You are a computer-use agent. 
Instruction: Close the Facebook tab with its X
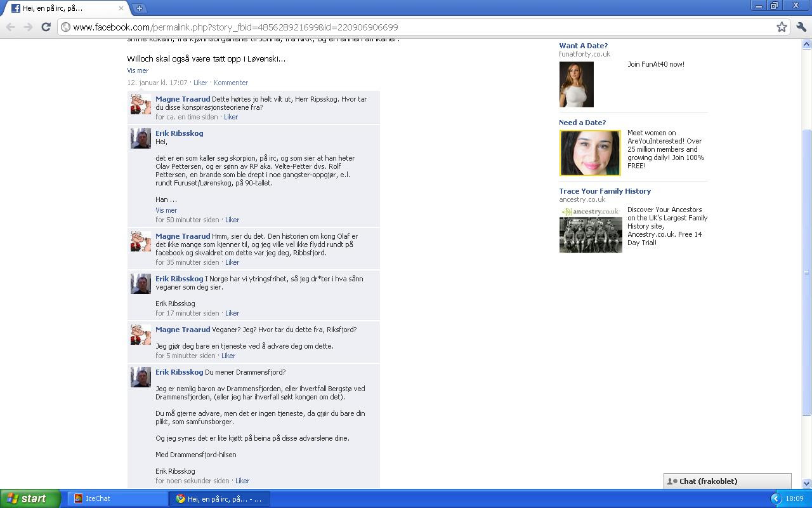click(x=121, y=8)
